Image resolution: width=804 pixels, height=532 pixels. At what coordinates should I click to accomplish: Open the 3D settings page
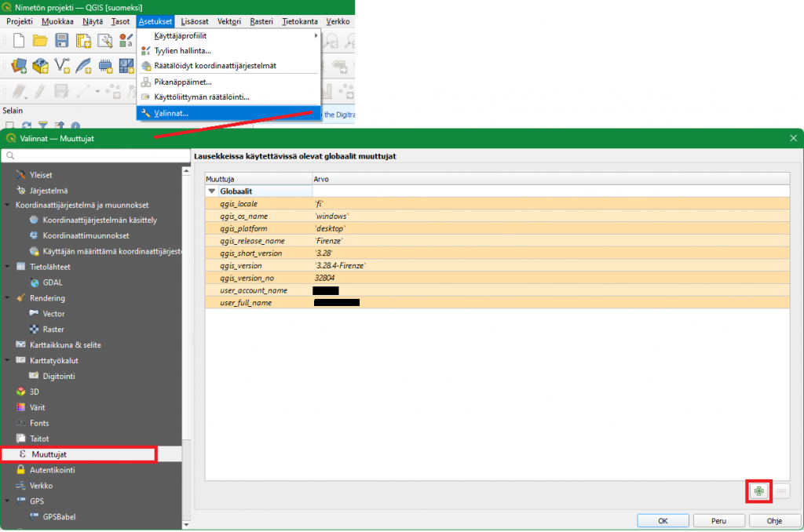(35, 392)
